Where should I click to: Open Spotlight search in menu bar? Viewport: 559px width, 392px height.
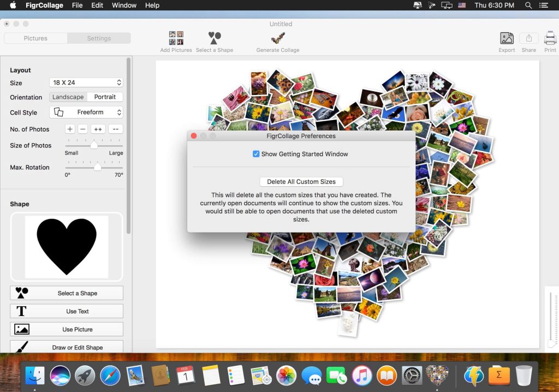528,5
